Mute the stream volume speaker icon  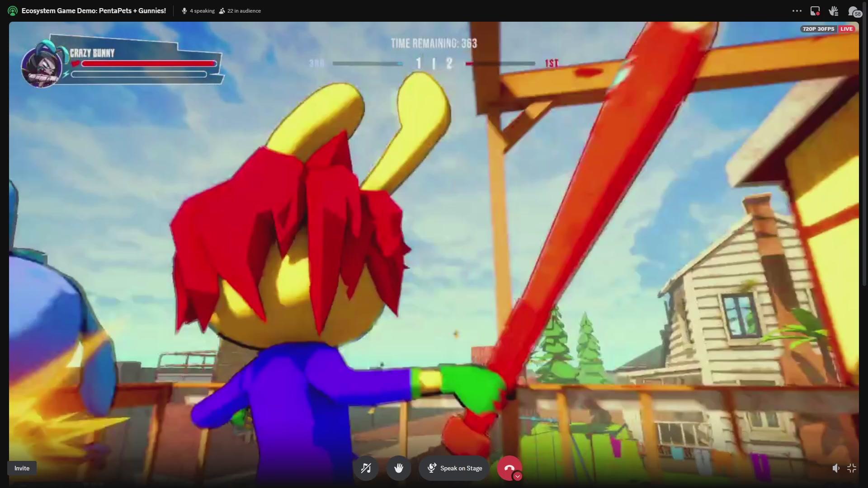836,468
